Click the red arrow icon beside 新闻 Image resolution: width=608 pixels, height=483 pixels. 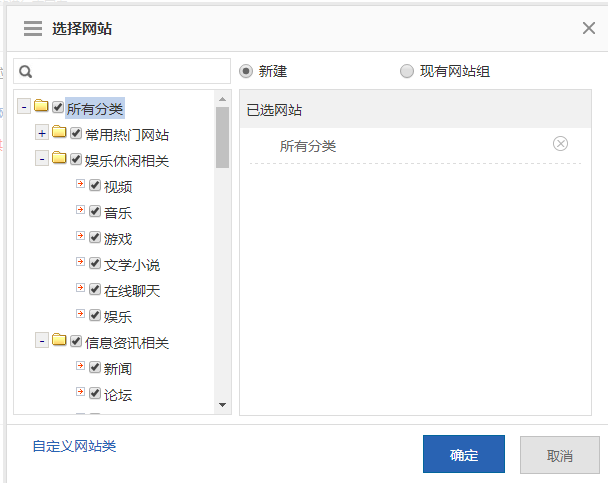80,366
